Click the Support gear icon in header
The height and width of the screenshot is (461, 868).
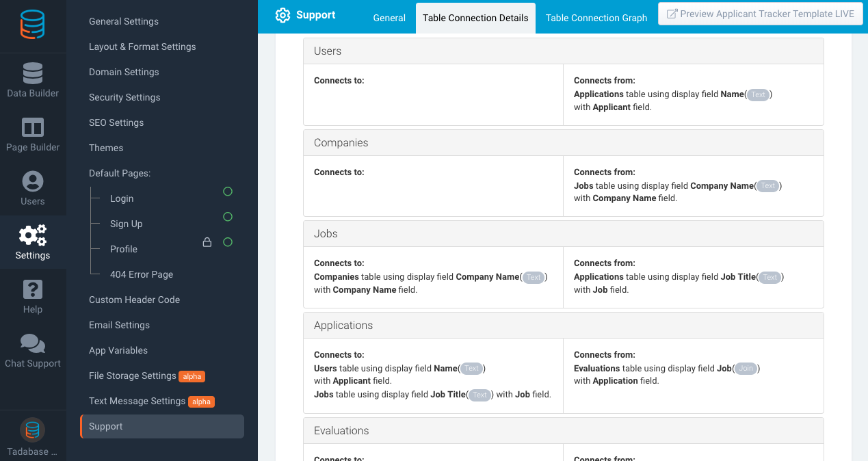(282, 15)
